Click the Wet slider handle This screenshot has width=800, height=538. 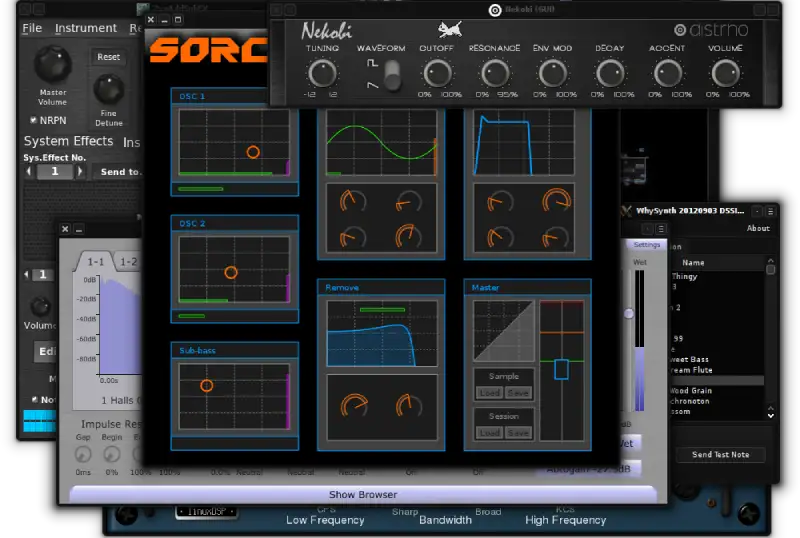point(629,313)
